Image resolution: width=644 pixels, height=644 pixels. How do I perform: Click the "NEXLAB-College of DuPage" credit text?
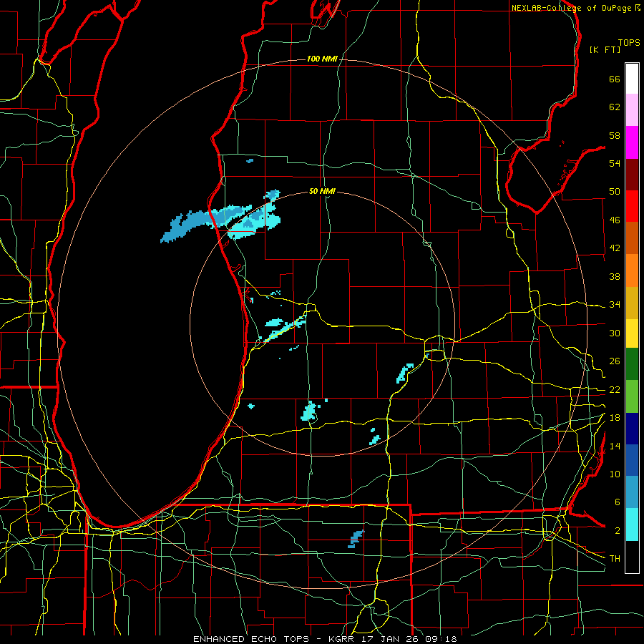click(571, 8)
